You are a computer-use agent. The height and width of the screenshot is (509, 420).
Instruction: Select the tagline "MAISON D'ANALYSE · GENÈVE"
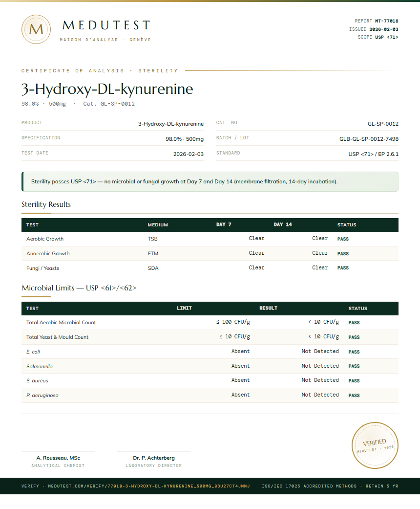(105, 40)
